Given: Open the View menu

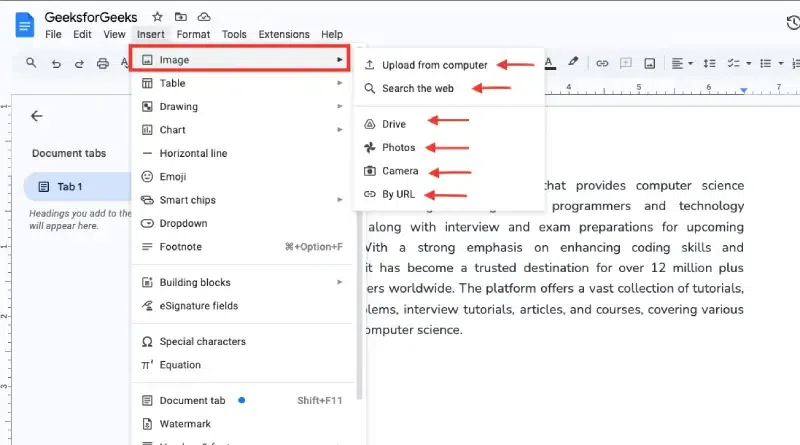Looking at the screenshot, I should 114,34.
